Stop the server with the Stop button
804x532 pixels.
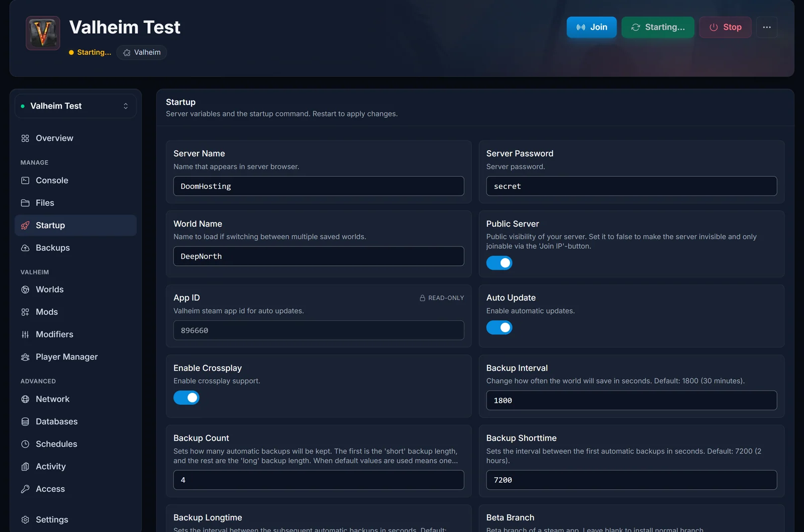click(725, 27)
